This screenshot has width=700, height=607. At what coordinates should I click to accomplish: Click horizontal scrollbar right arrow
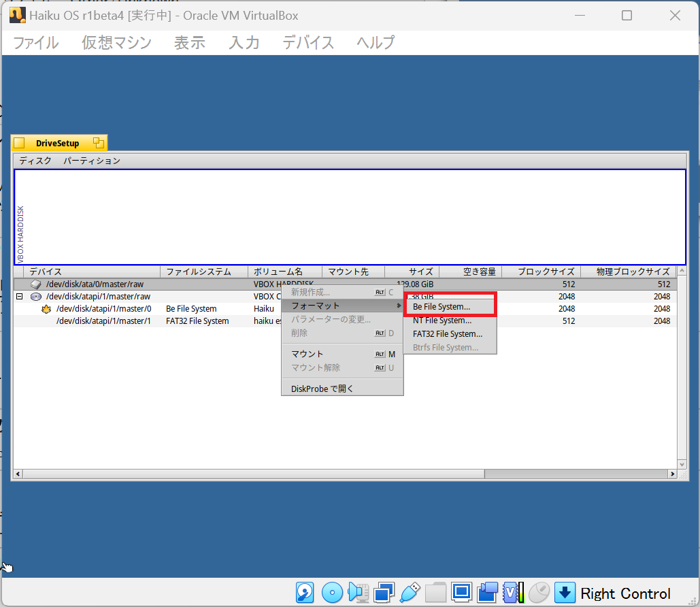pyautogui.click(x=672, y=474)
